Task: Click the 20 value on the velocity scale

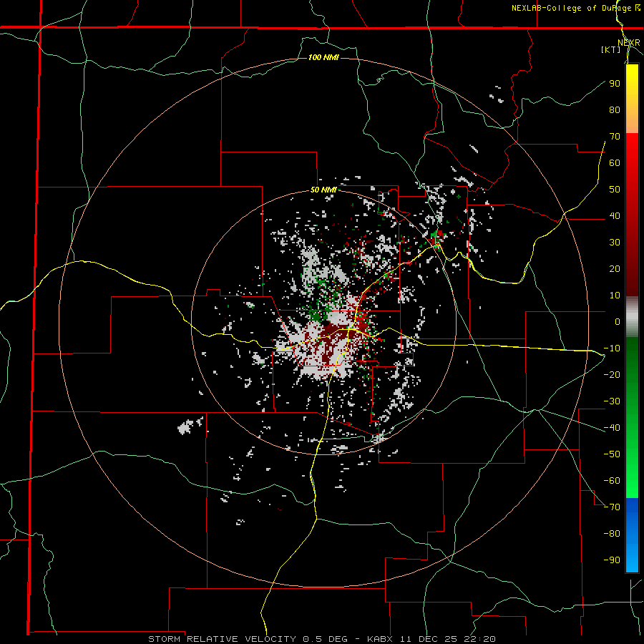Action: 615,268
